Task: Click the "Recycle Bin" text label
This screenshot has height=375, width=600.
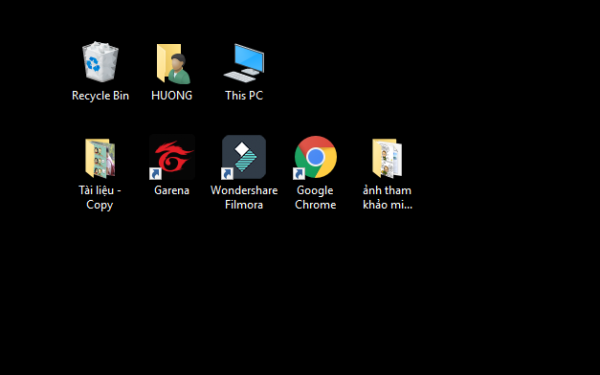Action: 100,96
